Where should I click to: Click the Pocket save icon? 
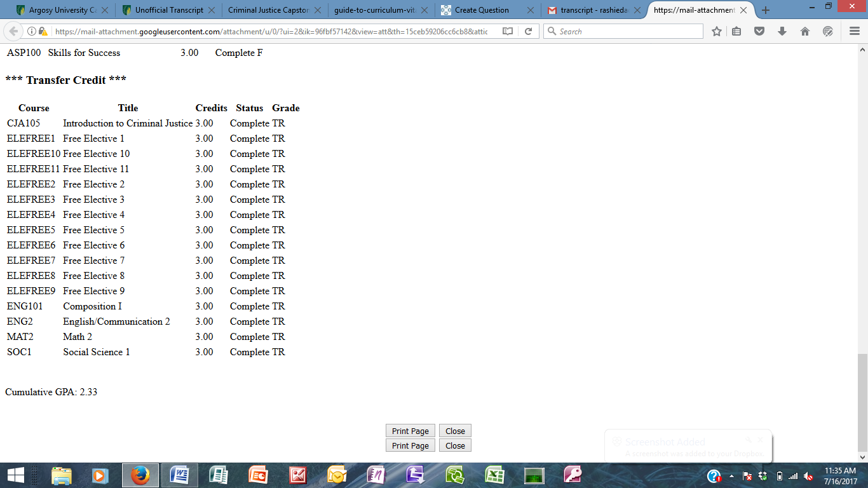759,31
